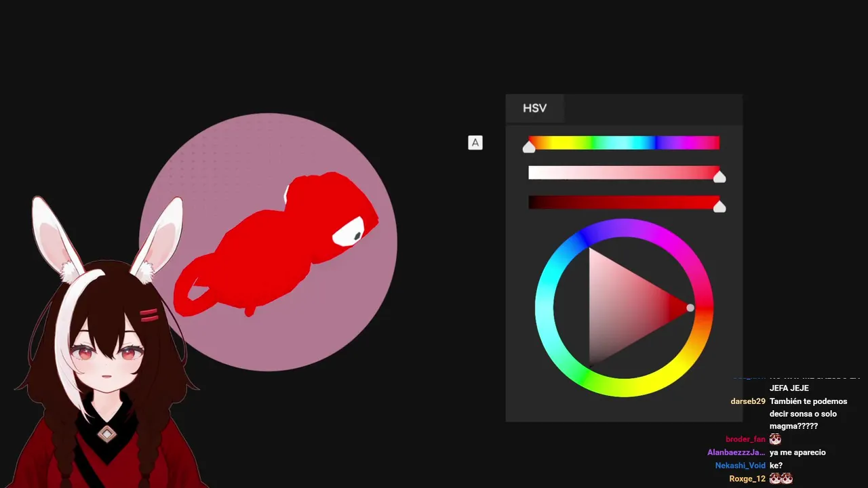Click the color wheel selector dot
Viewport: 868px width, 488px height.
tap(690, 308)
